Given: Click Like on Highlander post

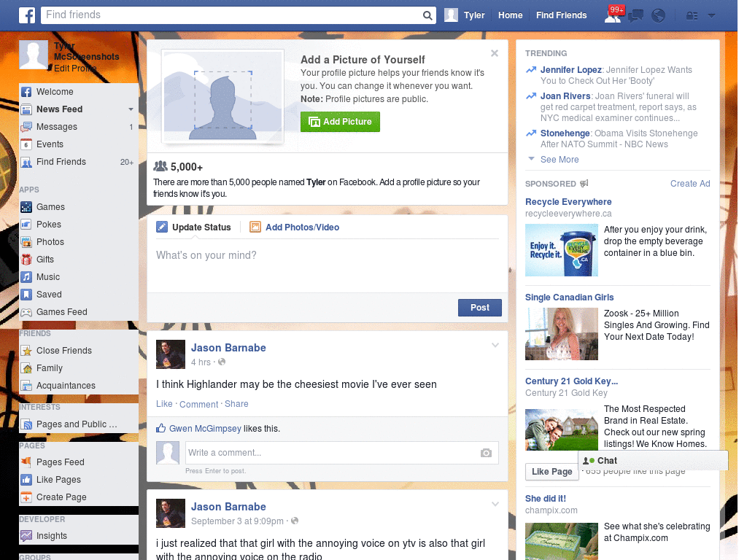Looking at the screenshot, I should coord(164,404).
